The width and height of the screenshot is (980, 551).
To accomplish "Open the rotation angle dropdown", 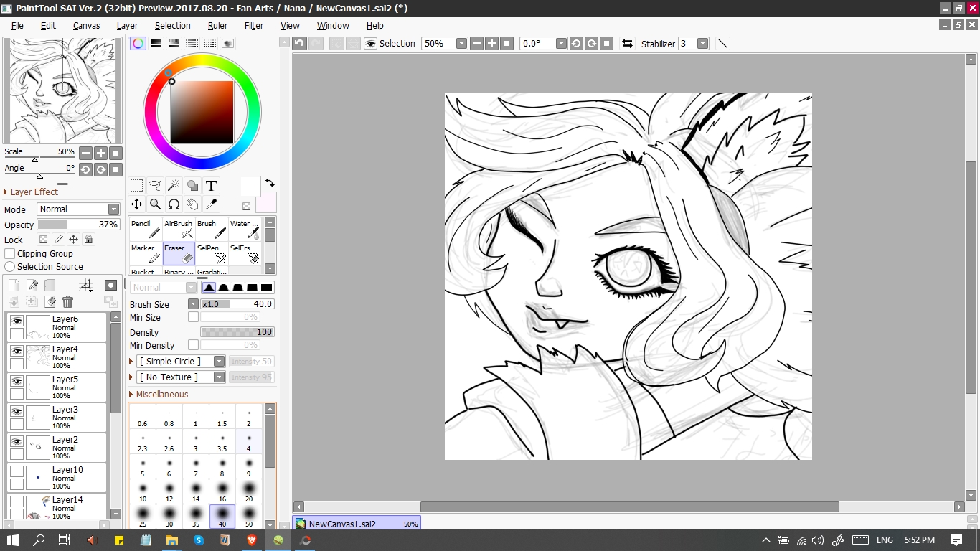I will [x=561, y=43].
